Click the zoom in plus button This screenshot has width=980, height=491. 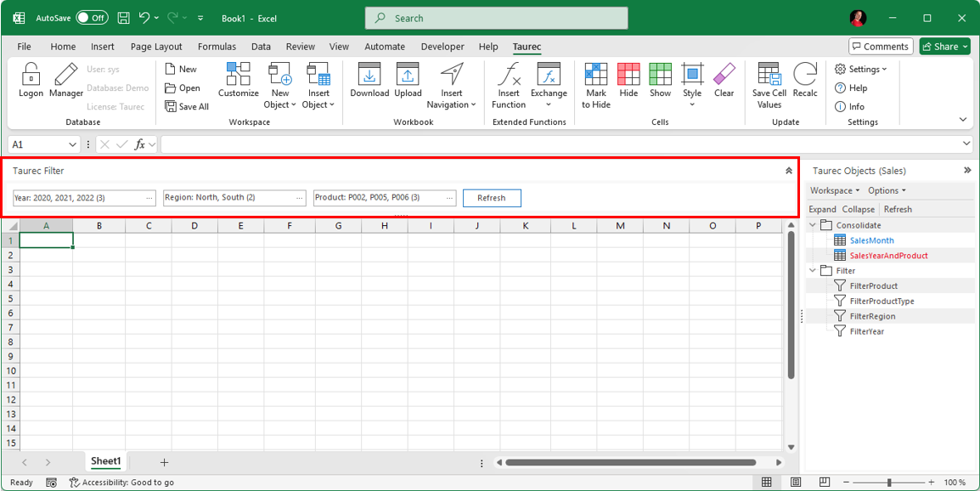[931, 483]
